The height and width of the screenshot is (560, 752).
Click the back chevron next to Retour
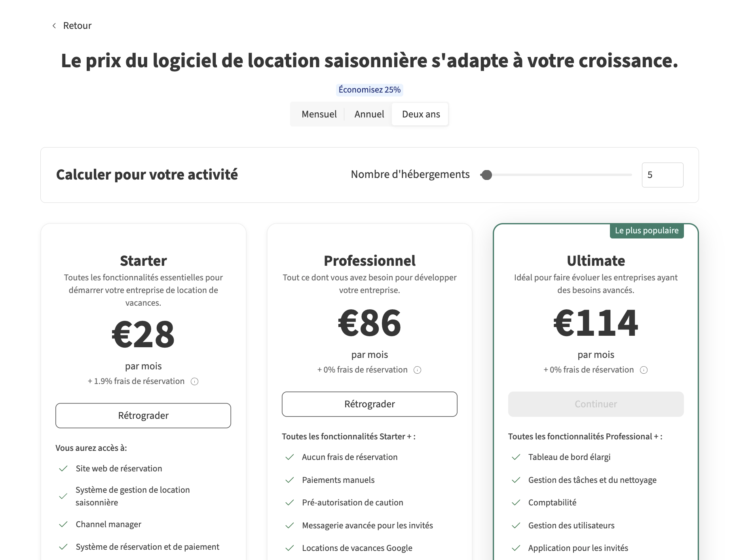54,25
